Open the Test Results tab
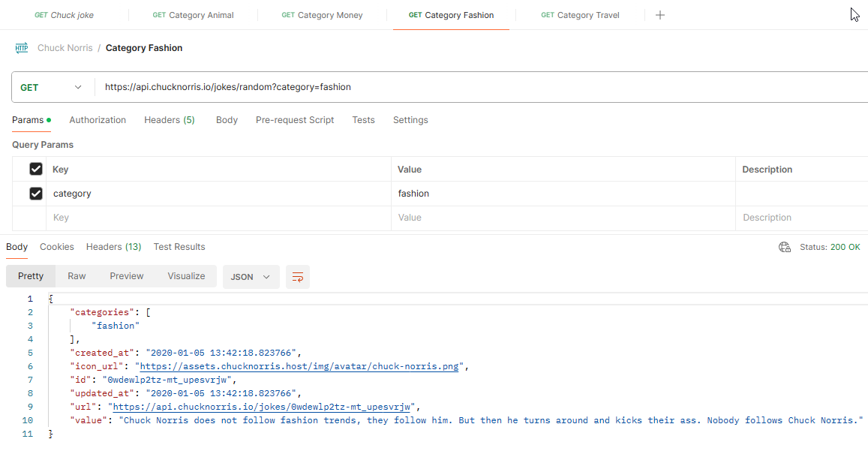 coord(179,247)
